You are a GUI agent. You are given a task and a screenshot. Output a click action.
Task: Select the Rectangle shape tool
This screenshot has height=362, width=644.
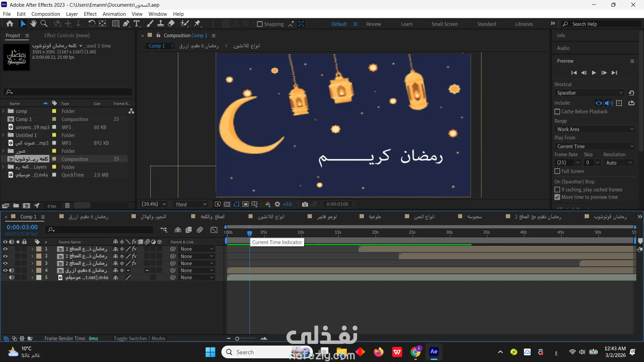click(115, 23)
